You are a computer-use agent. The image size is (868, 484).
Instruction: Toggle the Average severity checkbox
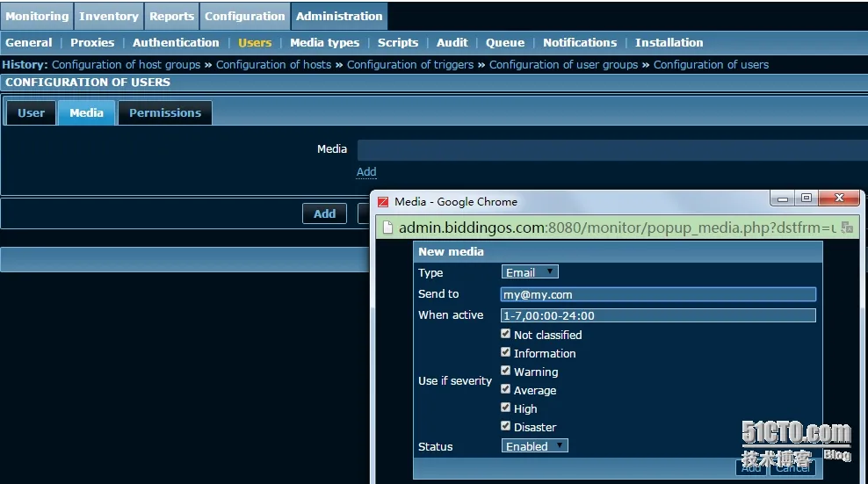tap(505, 389)
